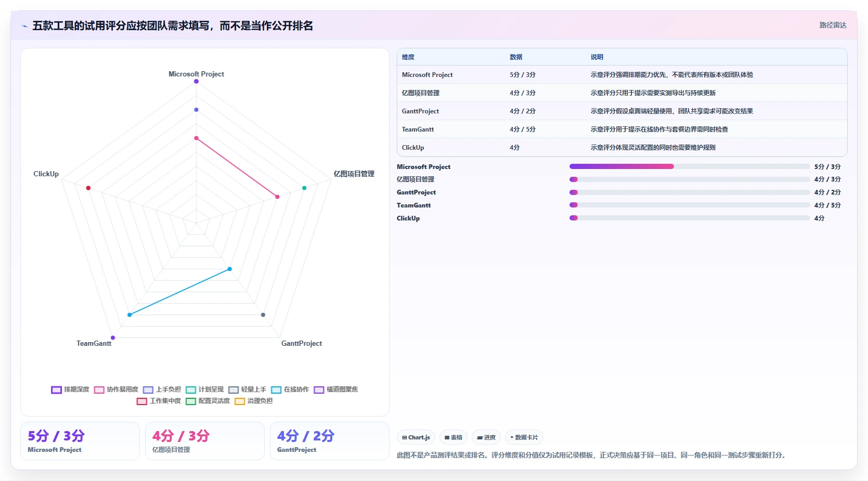Open the 5分 / 3分 Microsoft Project card
Screen dimensions: 868x481
pos(80,441)
